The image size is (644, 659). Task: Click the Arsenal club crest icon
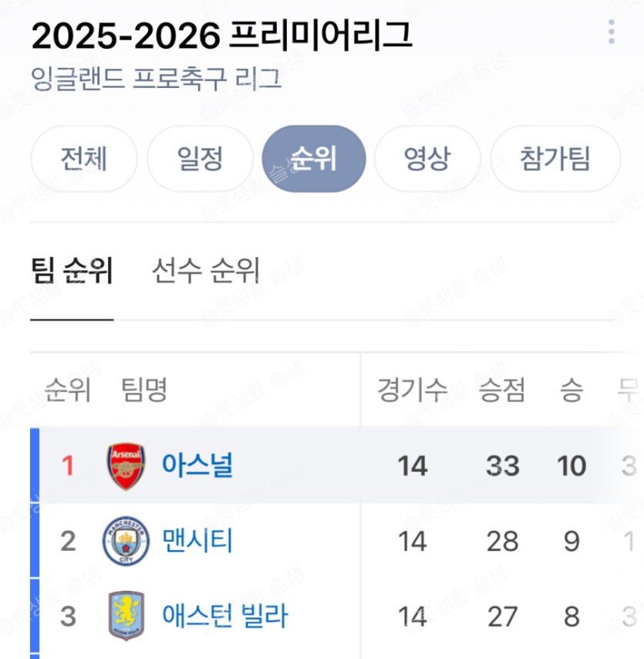click(x=126, y=466)
